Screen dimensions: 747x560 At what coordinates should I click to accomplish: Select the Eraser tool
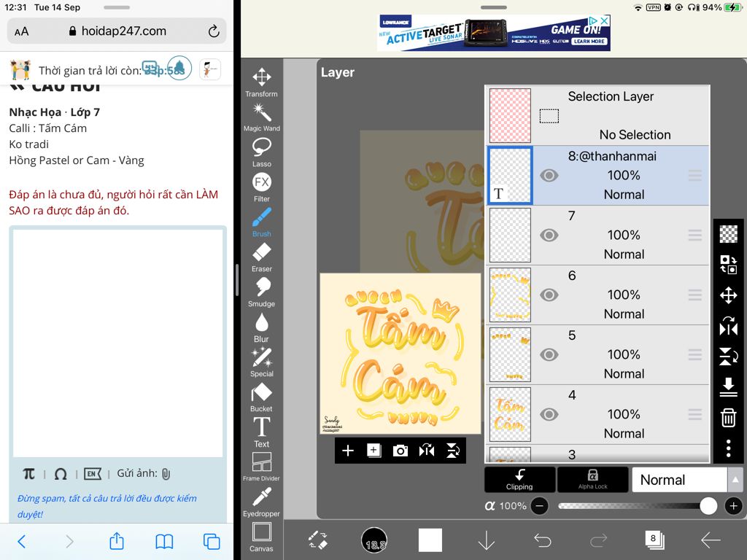tap(262, 257)
